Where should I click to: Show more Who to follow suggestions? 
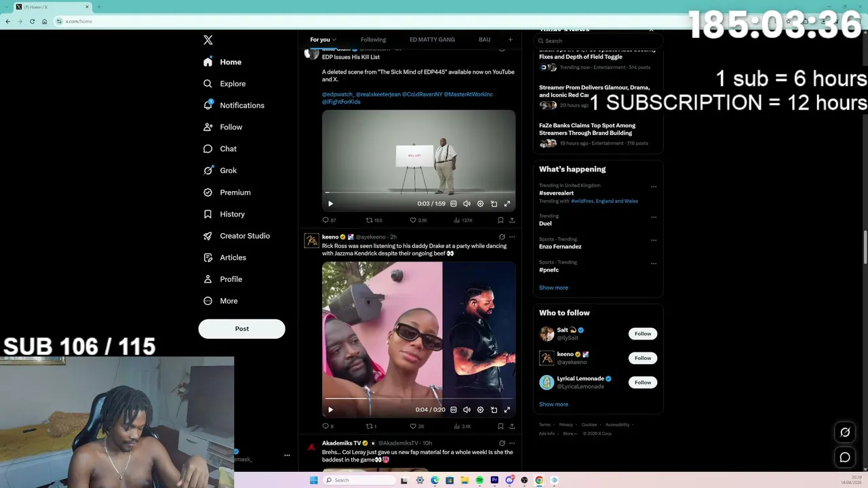pos(553,404)
